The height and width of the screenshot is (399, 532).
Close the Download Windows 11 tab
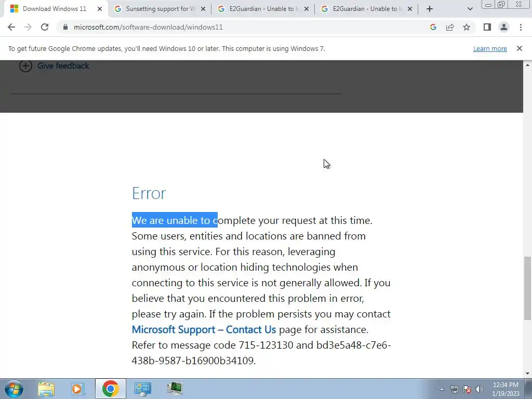tap(99, 9)
